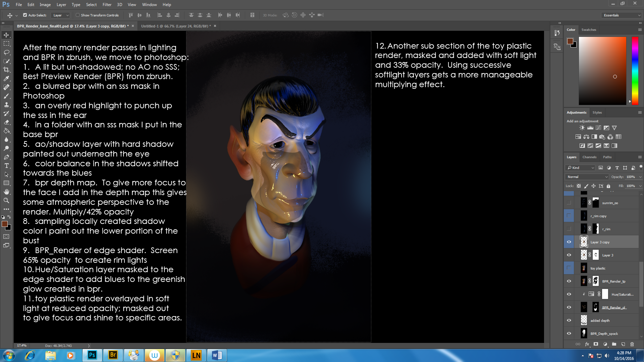Open Word from the Windows taskbar
The width and height of the screenshot is (644, 362).
coord(217,355)
